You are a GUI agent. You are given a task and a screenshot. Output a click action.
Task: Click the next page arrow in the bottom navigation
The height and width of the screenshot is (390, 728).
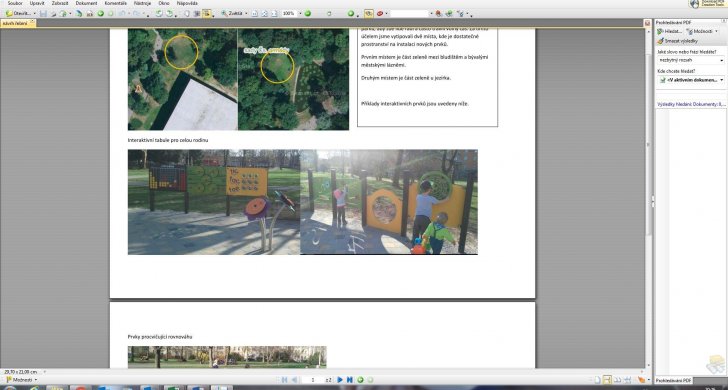tap(340, 380)
